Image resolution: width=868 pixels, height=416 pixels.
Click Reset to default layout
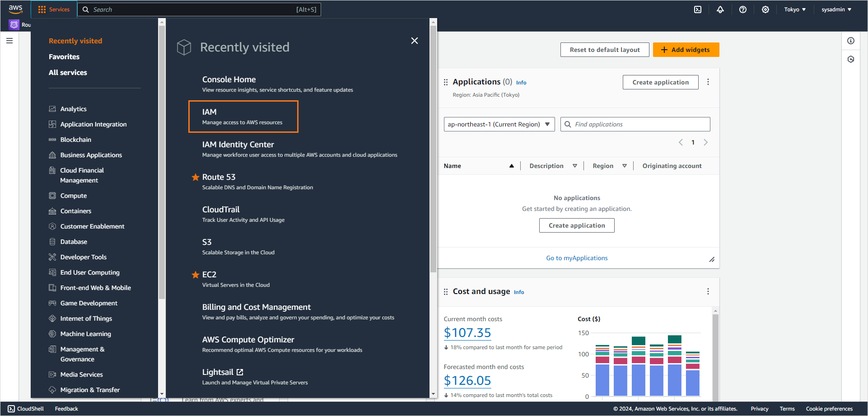[605, 50]
